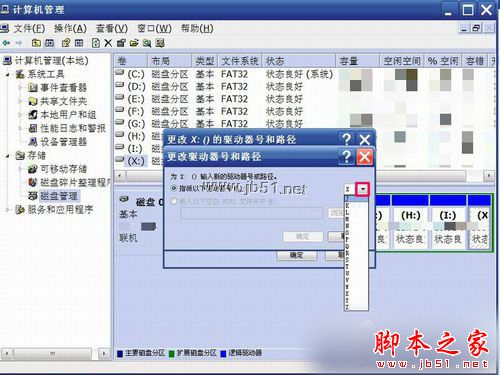Click the last toolbar icon (disk settings)

(x=160, y=43)
